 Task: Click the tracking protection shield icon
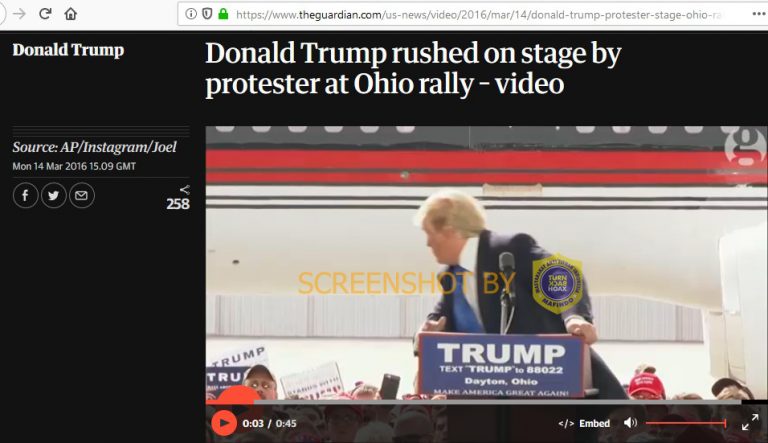tap(207, 14)
